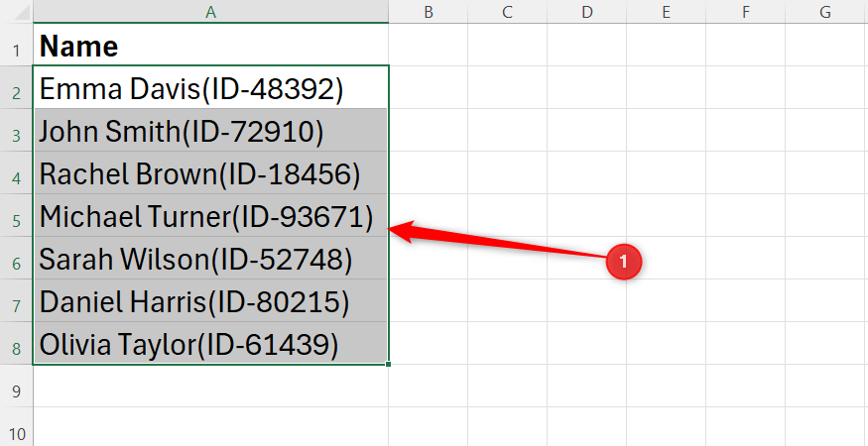This screenshot has width=868, height=446.
Task: Select row 10 header
Action: 16,426
